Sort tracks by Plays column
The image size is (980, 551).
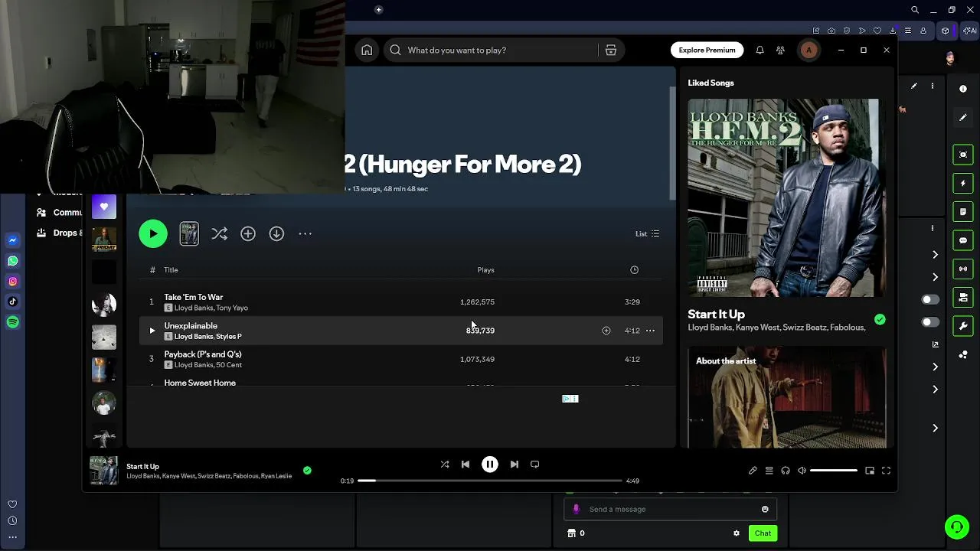click(485, 270)
